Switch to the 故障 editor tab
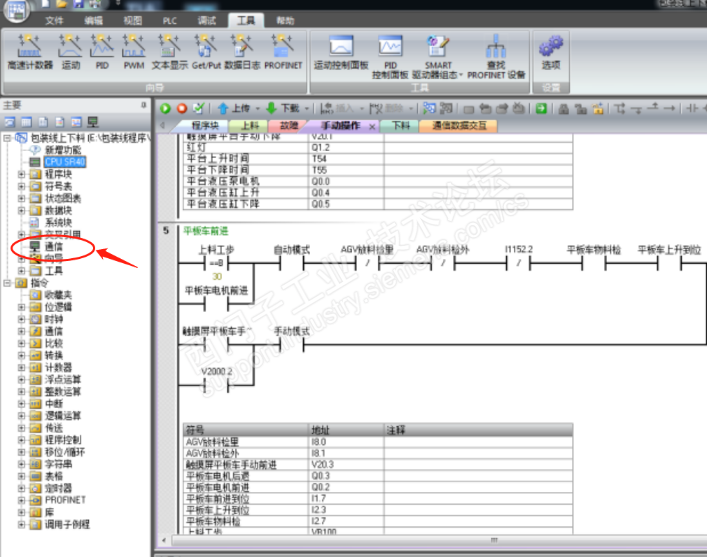This screenshot has height=557, width=707. 289,126
